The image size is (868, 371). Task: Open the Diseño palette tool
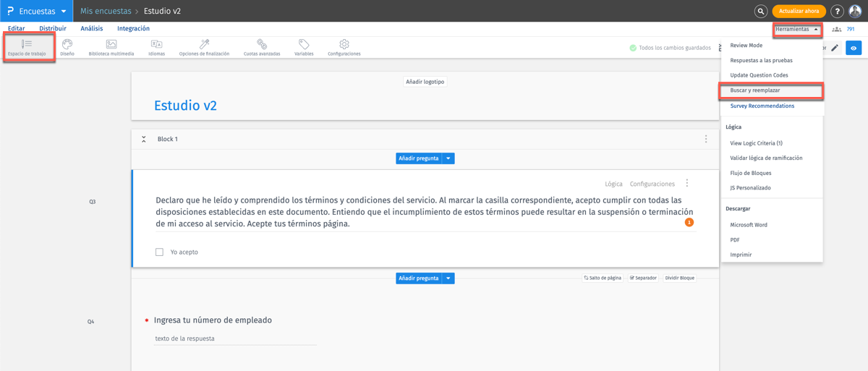pos(67,48)
